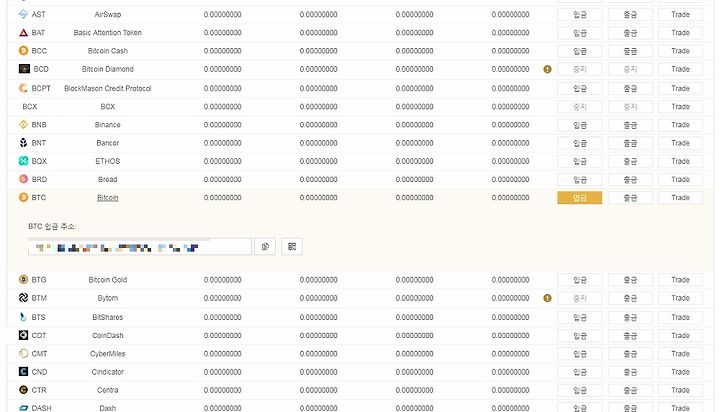The height and width of the screenshot is (412, 720).
Task: Click the 'BTC 입금 주소:' label
Action: [x=52, y=226]
